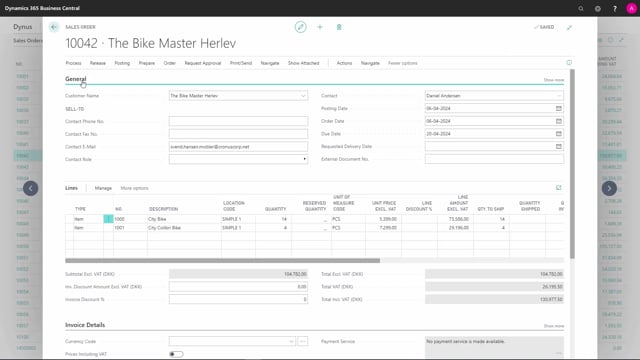The image size is (640, 360).
Task: Click the Manage button in Lines
Action: click(x=103, y=188)
